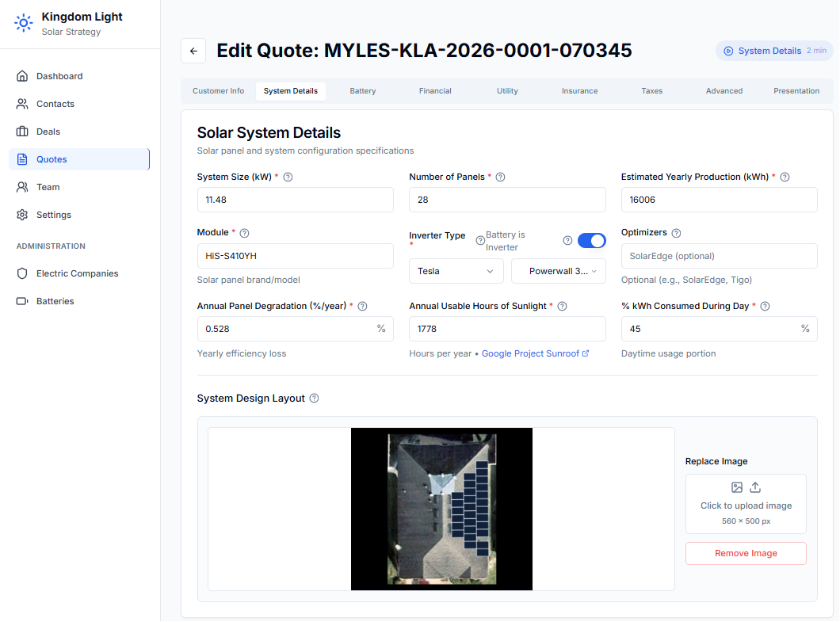
Task: Click the System Details 2 min tutorial button
Action: point(774,51)
